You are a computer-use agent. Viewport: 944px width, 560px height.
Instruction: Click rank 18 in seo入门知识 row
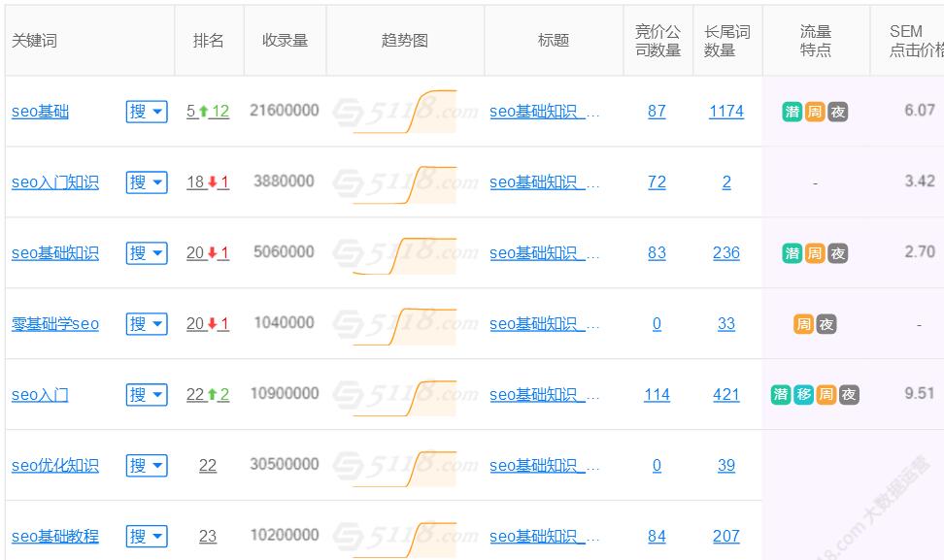(x=195, y=182)
